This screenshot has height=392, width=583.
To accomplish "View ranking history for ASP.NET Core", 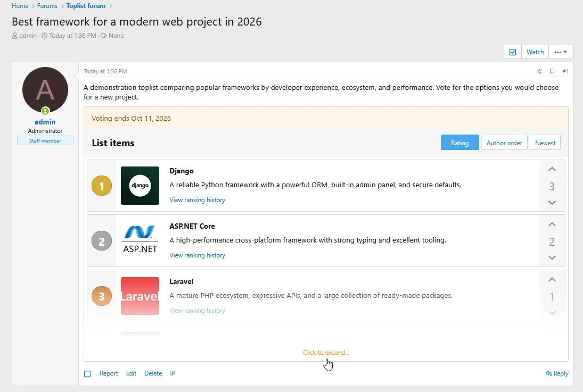I will tap(198, 255).
